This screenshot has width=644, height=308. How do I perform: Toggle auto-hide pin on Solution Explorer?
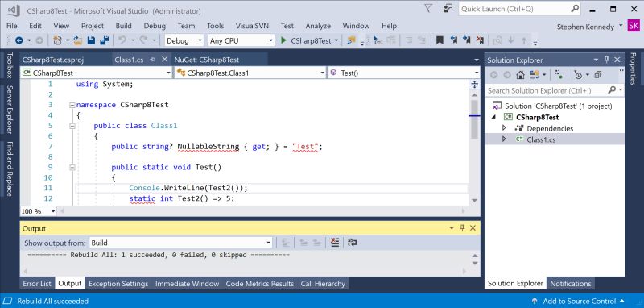[607, 60]
